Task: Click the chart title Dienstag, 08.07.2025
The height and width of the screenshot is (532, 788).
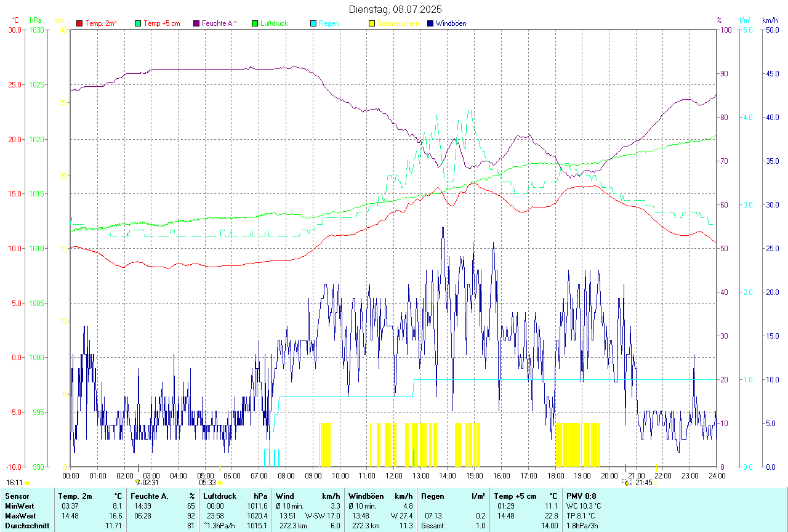Action: [395, 9]
